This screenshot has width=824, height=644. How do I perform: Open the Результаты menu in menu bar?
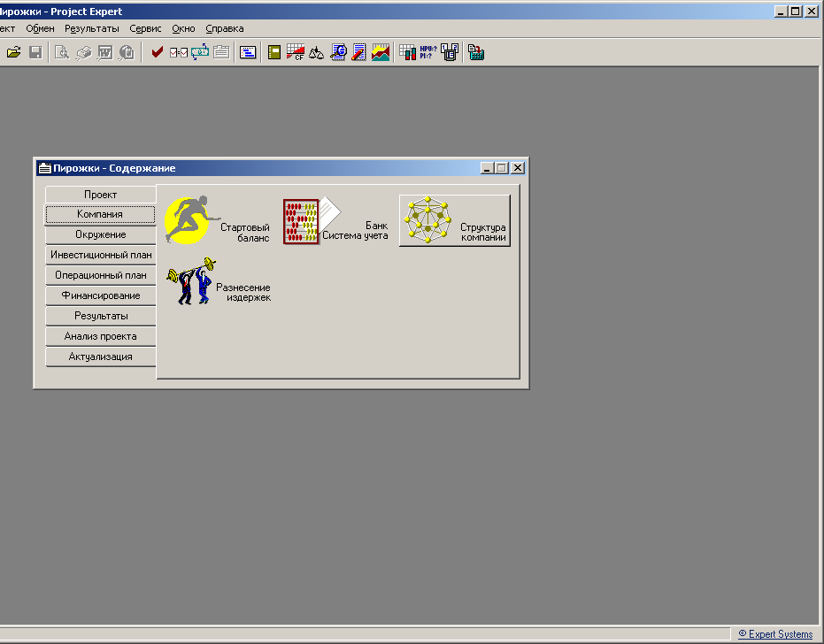[x=92, y=28]
